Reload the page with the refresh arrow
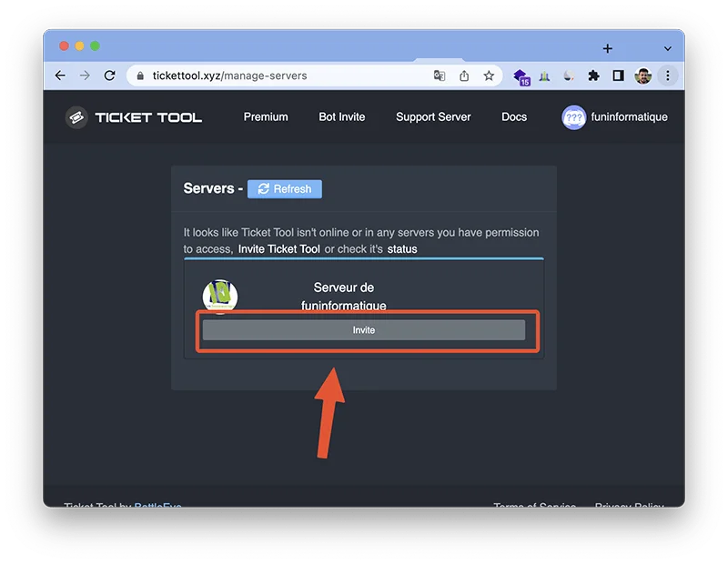The image size is (728, 564). pos(112,76)
